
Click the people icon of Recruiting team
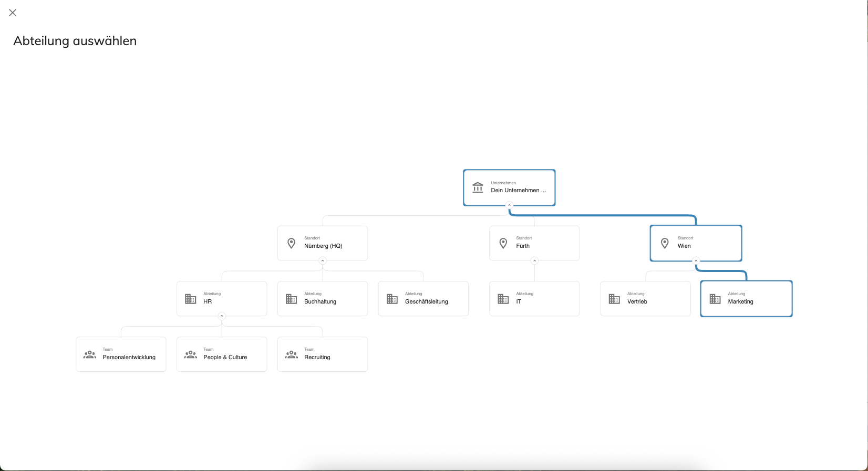pyautogui.click(x=291, y=354)
